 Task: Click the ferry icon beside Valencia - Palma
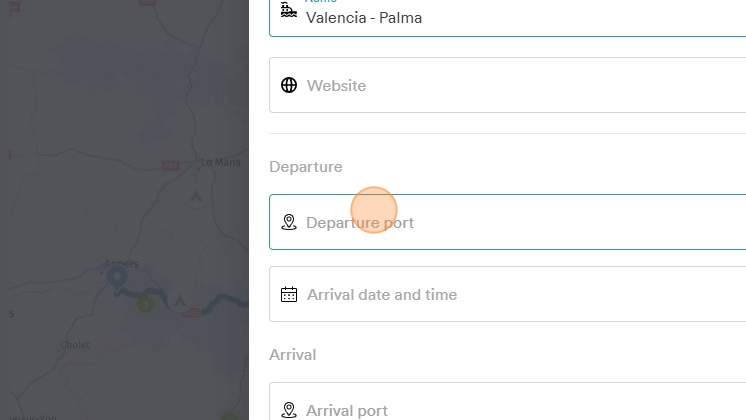(x=289, y=10)
